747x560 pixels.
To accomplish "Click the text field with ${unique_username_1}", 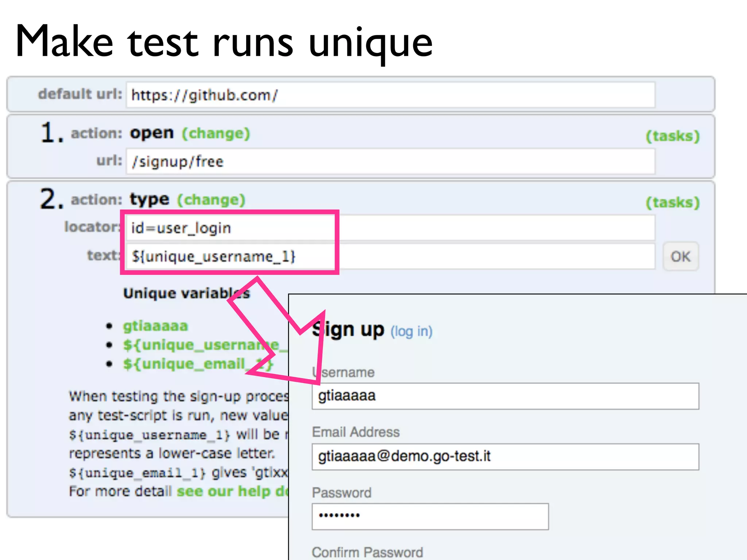I will tap(391, 257).
